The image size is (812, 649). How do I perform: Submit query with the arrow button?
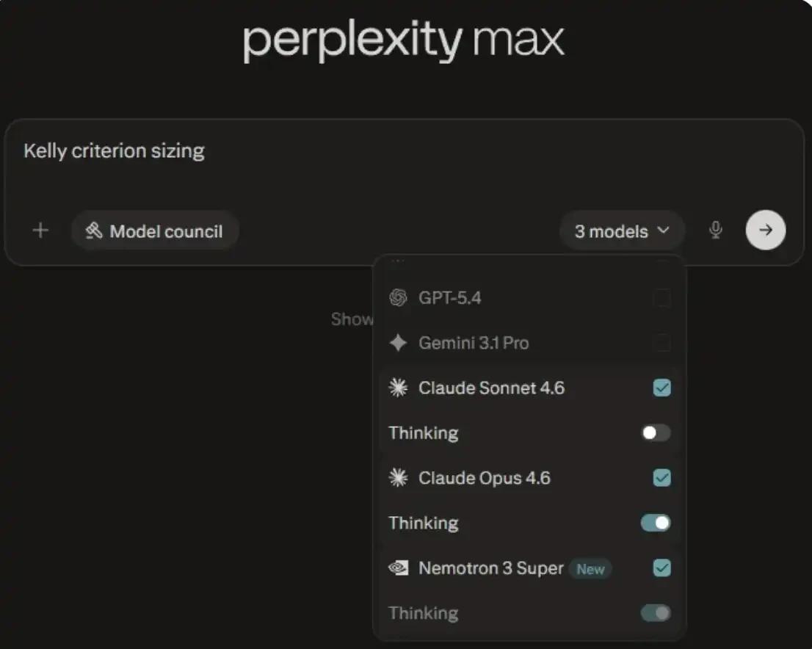click(766, 231)
